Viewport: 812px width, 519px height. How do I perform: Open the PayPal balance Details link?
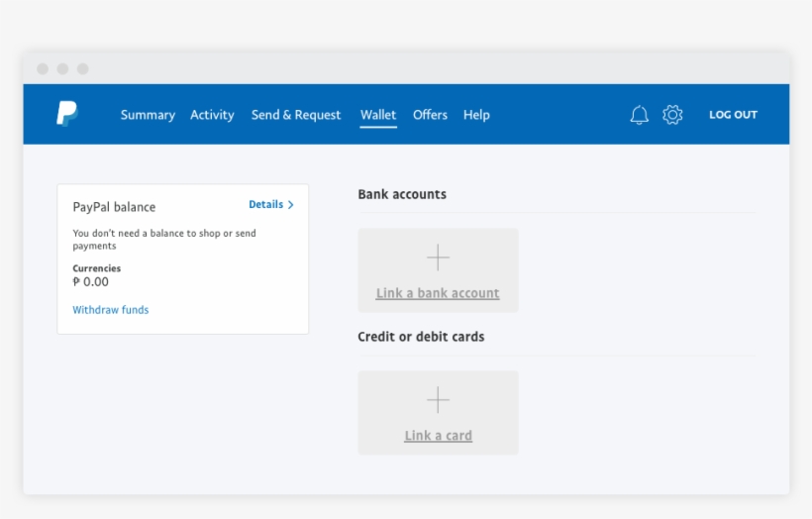pos(265,204)
